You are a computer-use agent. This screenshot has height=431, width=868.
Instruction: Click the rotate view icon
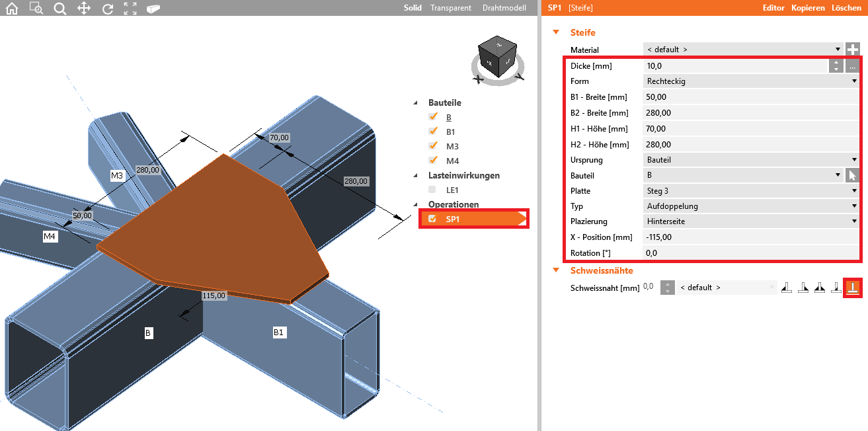coord(108,8)
